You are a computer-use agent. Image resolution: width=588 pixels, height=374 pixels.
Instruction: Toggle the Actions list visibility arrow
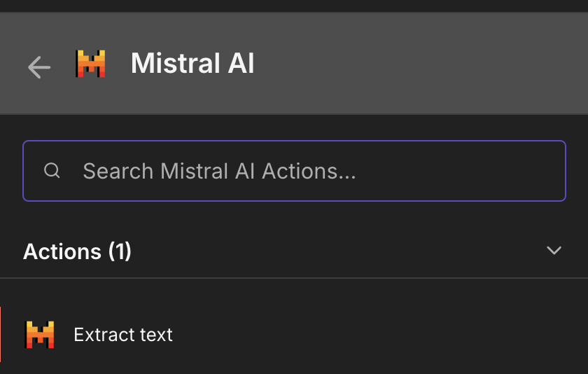pyautogui.click(x=554, y=251)
